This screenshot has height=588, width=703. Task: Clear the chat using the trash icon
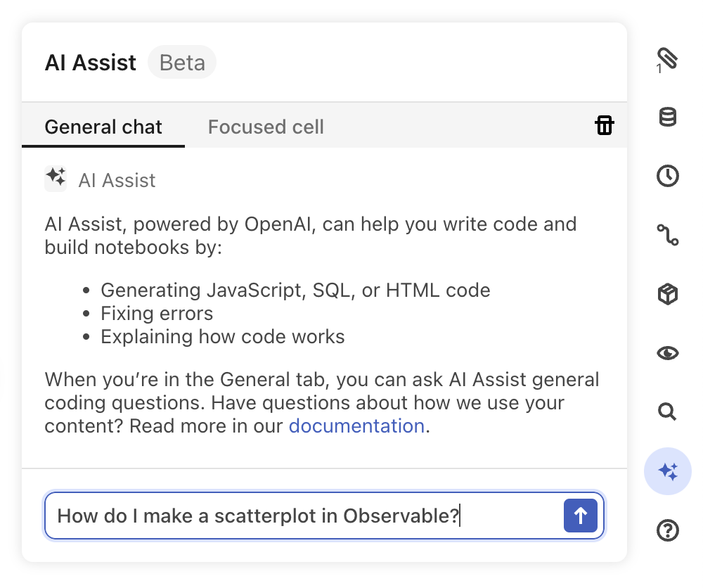click(x=605, y=126)
